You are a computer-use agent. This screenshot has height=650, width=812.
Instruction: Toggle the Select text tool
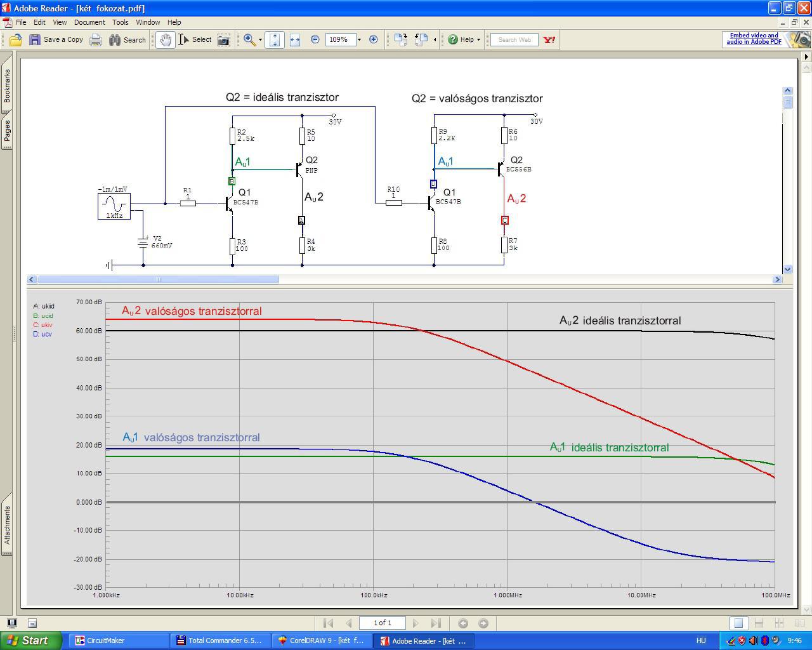[x=195, y=40]
